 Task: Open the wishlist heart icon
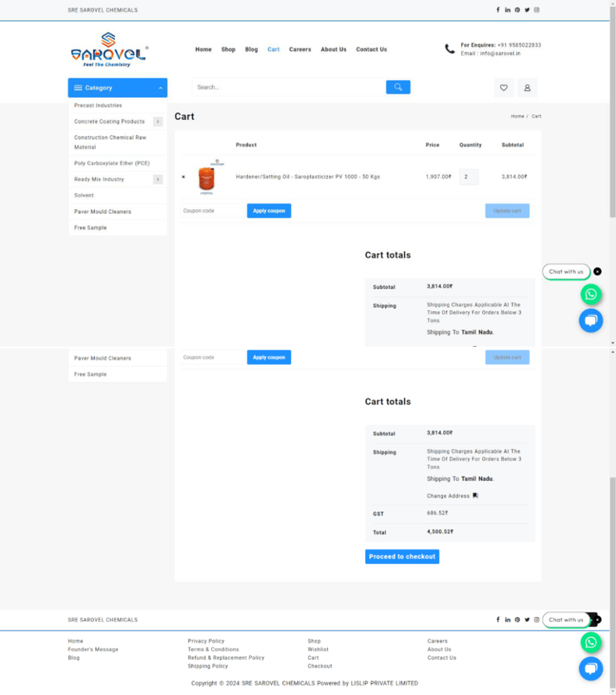tap(504, 88)
